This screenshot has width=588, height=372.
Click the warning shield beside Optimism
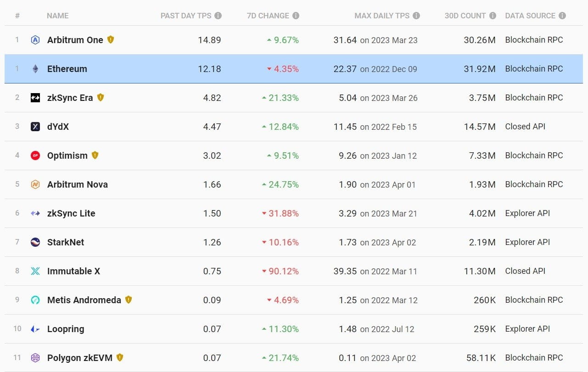[x=95, y=155]
